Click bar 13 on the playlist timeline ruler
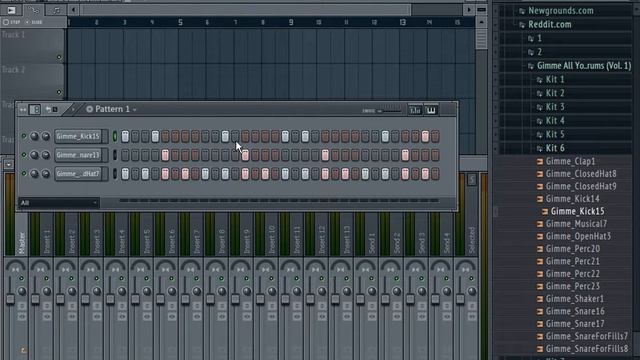Viewport: 640px width, 360px height. [402, 22]
